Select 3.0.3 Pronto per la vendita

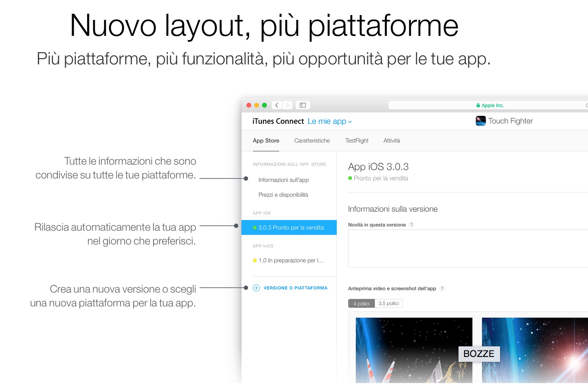coord(289,227)
